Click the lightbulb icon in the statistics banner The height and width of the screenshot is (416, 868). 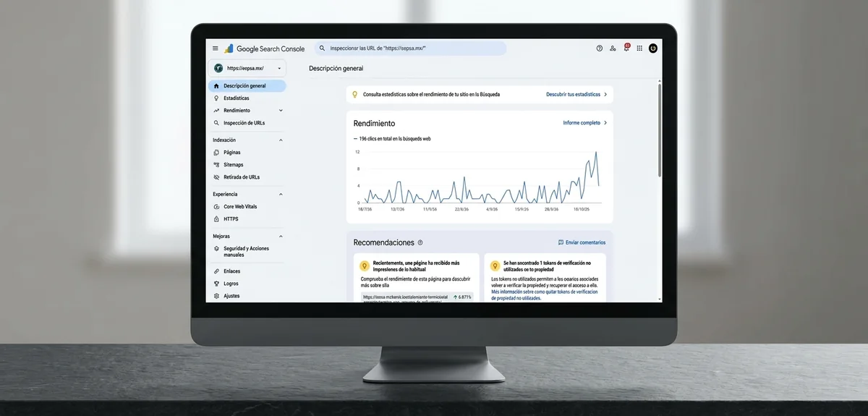pos(355,94)
